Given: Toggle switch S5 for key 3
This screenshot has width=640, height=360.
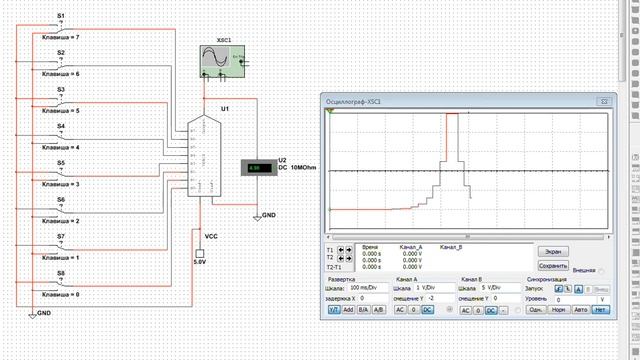Looking at the screenshot, I should coord(61,174).
